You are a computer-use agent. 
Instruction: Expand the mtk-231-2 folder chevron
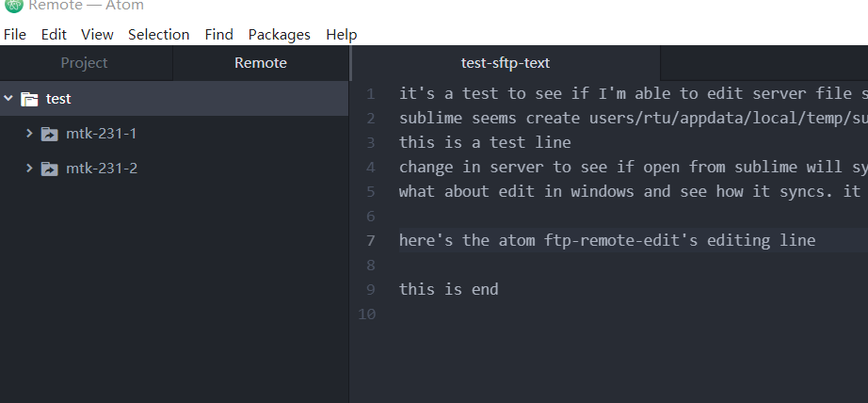tap(29, 168)
